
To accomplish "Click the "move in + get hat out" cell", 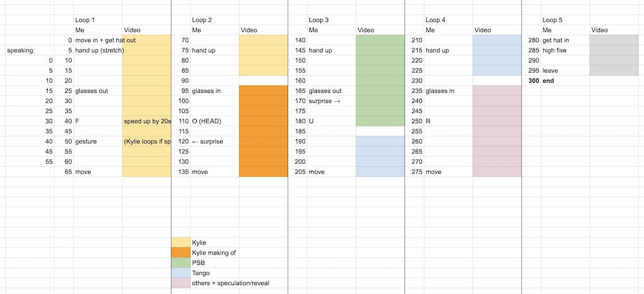I will point(97,40).
